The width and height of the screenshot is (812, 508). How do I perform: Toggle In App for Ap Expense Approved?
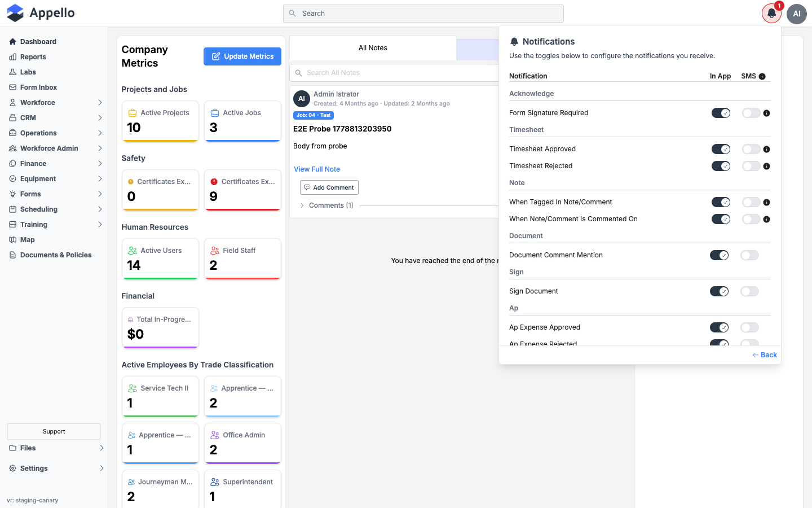point(719,327)
